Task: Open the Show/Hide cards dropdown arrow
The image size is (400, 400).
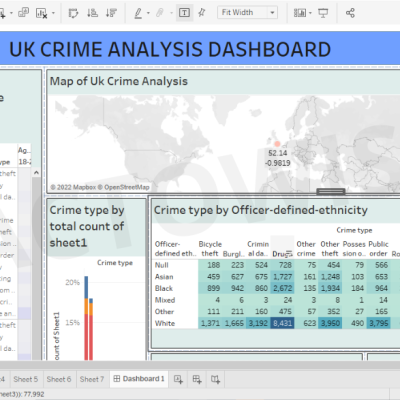Action: point(310,13)
